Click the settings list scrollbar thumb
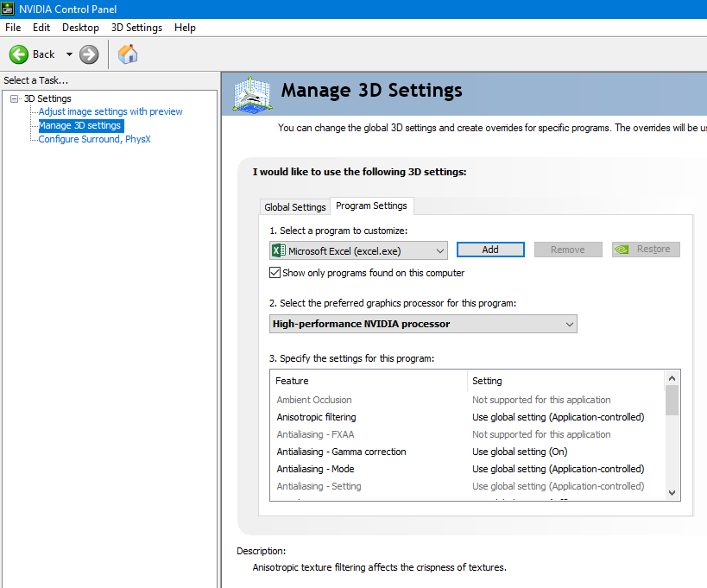Viewport: 707px width, 588px height. pos(672,401)
